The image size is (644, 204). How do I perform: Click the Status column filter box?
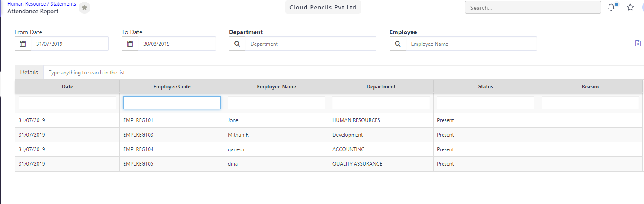(x=486, y=103)
